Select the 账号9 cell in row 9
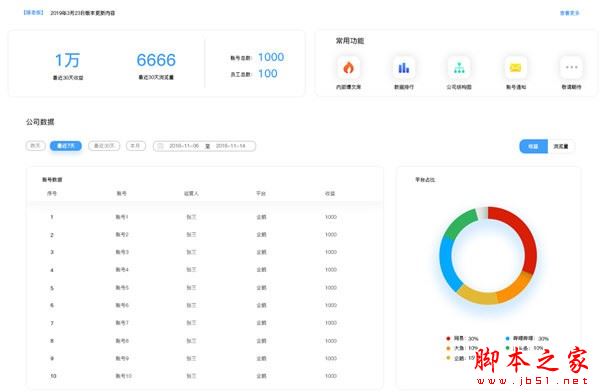This screenshot has height=392, width=600. pos(122,358)
